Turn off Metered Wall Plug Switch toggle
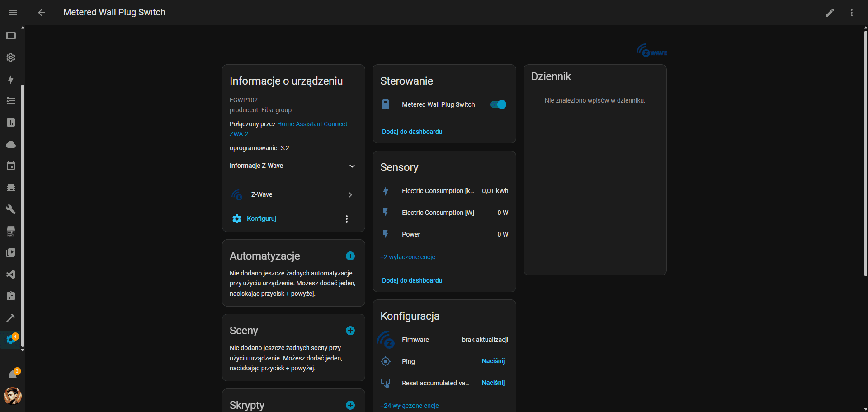 click(x=498, y=104)
